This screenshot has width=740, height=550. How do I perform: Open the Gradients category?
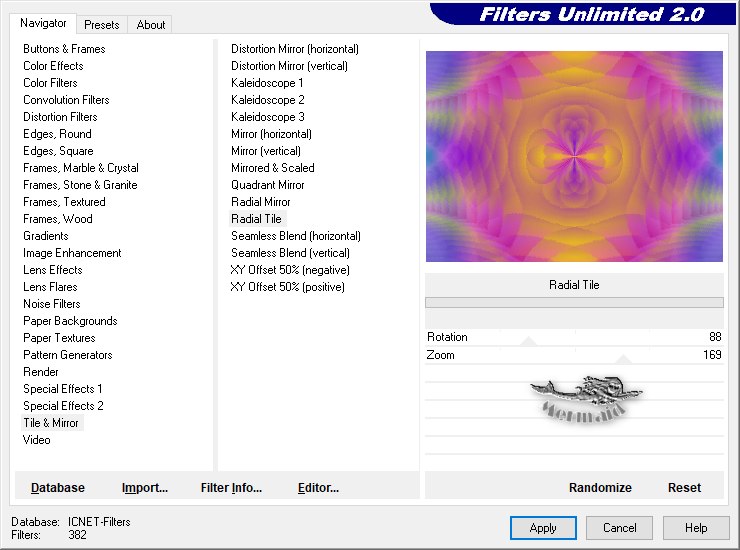46,236
